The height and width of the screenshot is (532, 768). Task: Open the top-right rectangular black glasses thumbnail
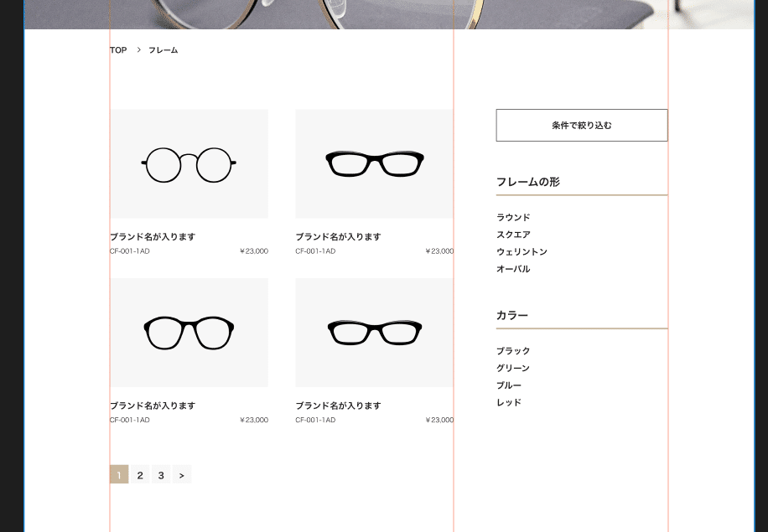point(375,163)
